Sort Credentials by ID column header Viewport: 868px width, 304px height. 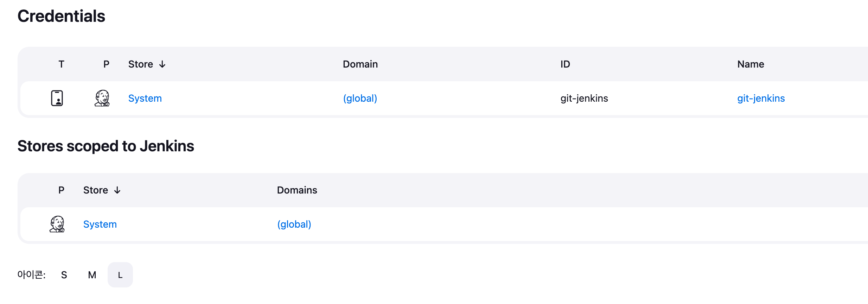[x=565, y=64]
